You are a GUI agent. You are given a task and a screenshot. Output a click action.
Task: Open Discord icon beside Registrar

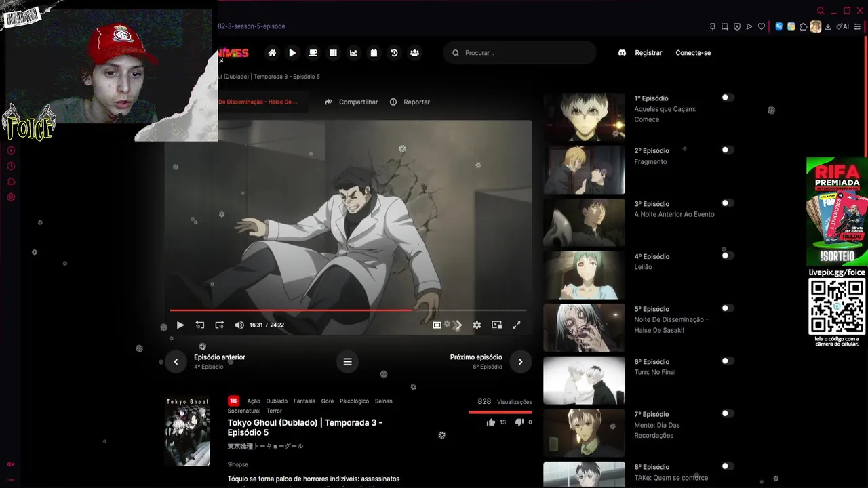pyautogui.click(x=622, y=53)
